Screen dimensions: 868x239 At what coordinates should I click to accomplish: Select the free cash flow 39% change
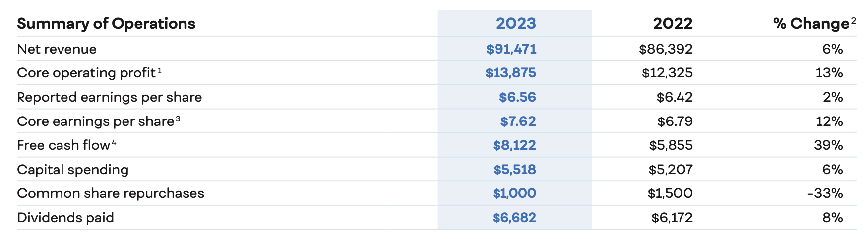[828, 145]
